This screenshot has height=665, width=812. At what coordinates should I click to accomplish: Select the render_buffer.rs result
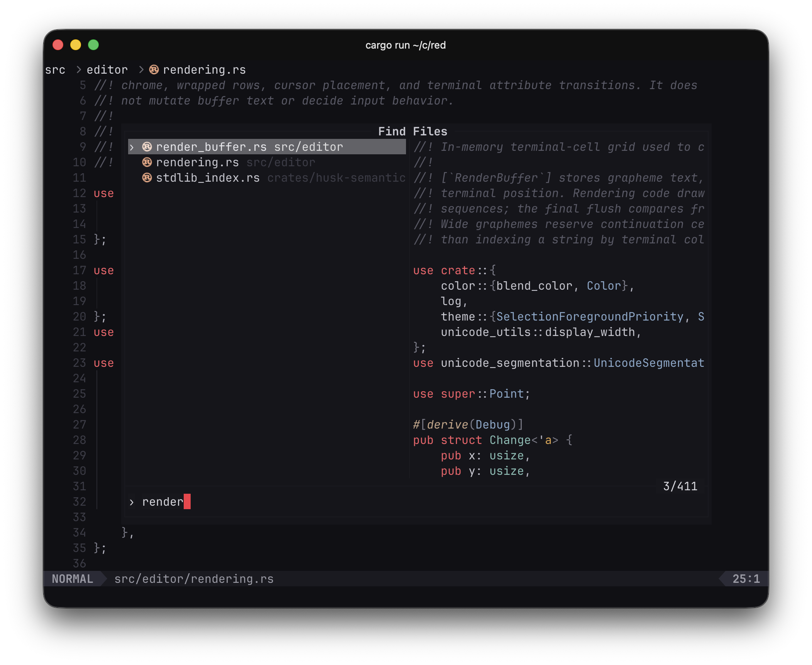point(267,147)
